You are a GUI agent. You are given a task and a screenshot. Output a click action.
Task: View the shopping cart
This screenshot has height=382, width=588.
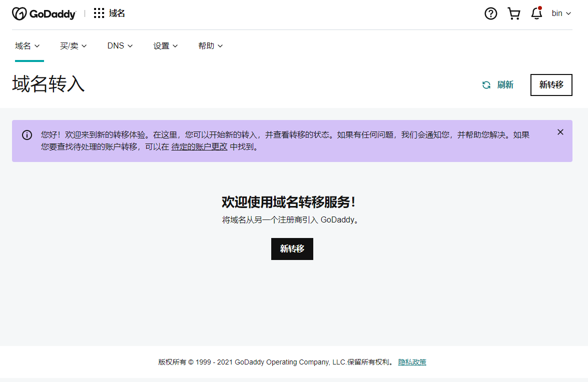point(514,13)
